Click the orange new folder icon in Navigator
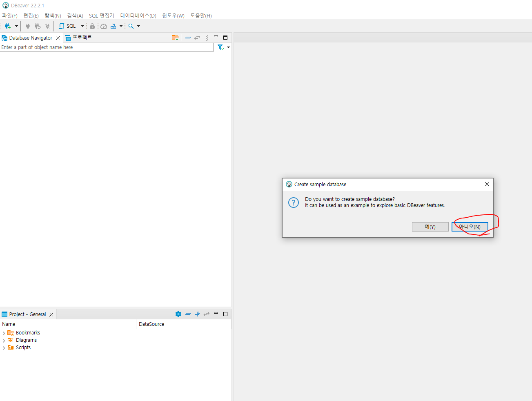Image resolution: width=532 pixels, height=401 pixels. [175, 38]
